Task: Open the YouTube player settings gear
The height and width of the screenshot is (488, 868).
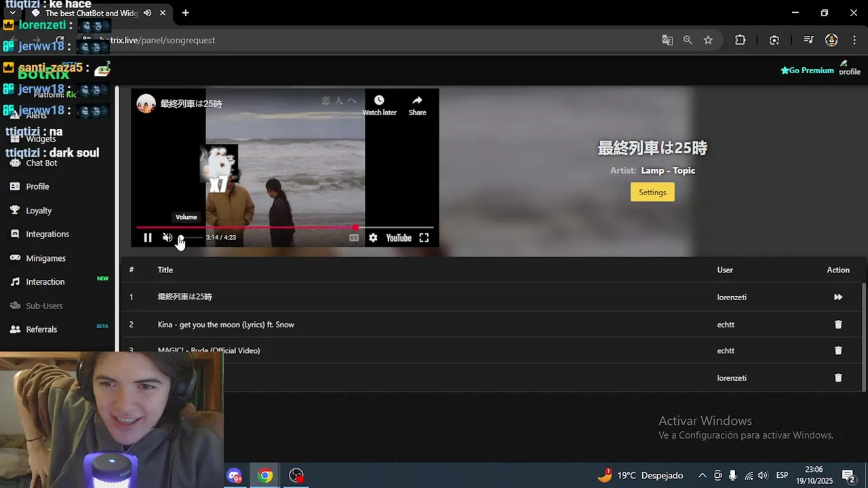Action: [x=373, y=238]
